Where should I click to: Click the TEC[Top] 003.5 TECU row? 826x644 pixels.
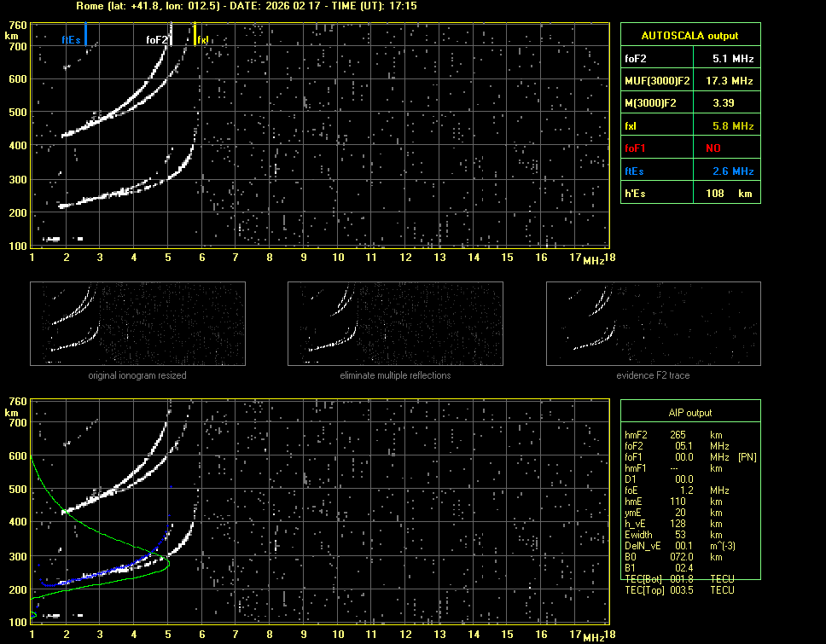(678, 590)
